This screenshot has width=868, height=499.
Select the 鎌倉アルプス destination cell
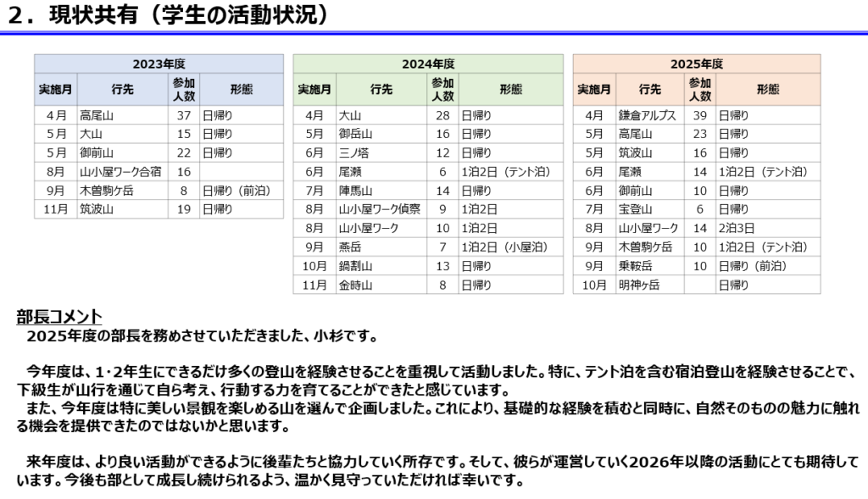648,115
